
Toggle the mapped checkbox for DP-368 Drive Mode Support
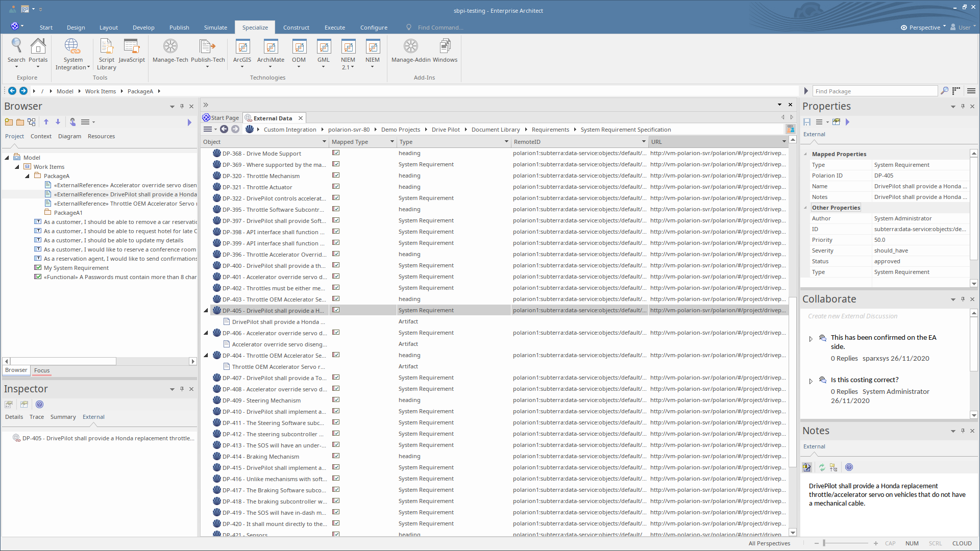click(x=336, y=153)
